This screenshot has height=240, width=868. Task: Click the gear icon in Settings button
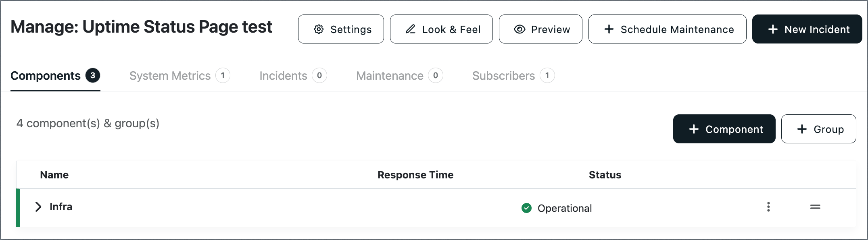319,29
